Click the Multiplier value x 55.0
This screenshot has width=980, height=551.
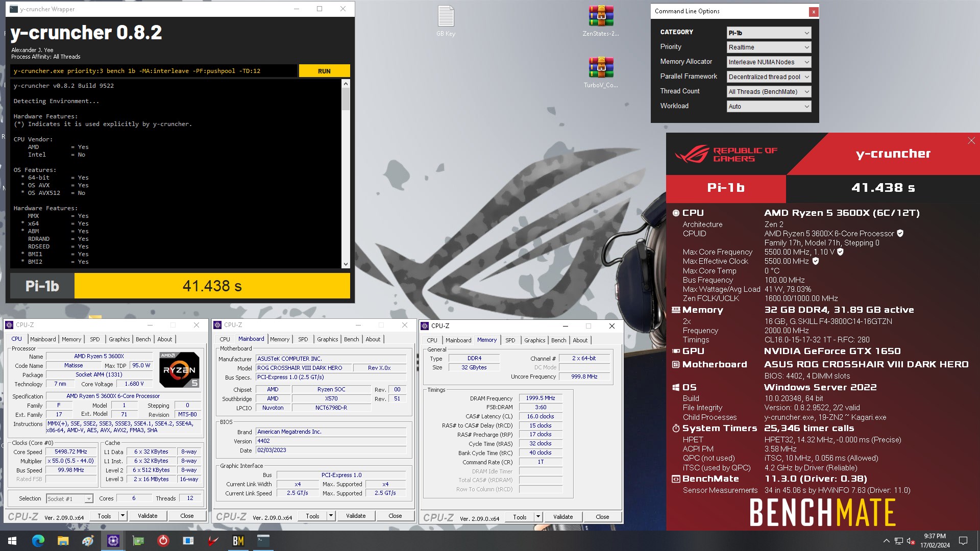[71, 461]
